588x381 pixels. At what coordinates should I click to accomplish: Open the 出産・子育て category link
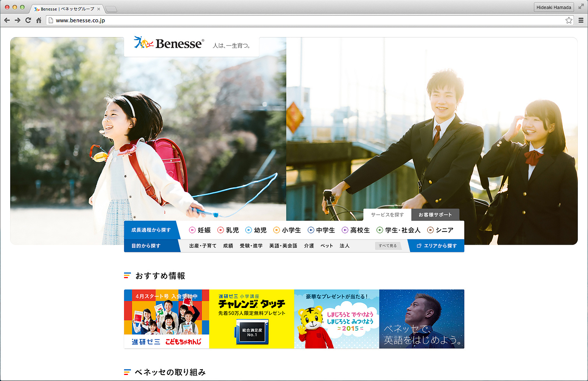click(x=203, y=246)
